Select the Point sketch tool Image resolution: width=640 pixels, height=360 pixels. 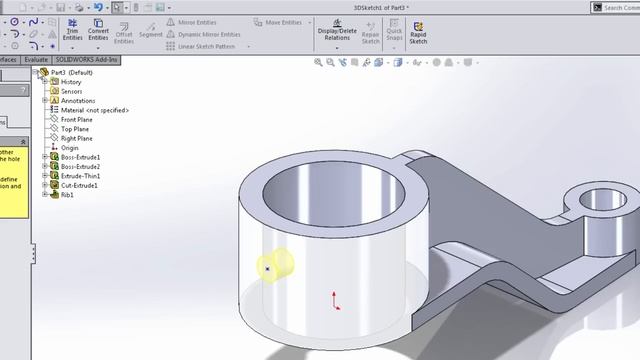(52, 46)
